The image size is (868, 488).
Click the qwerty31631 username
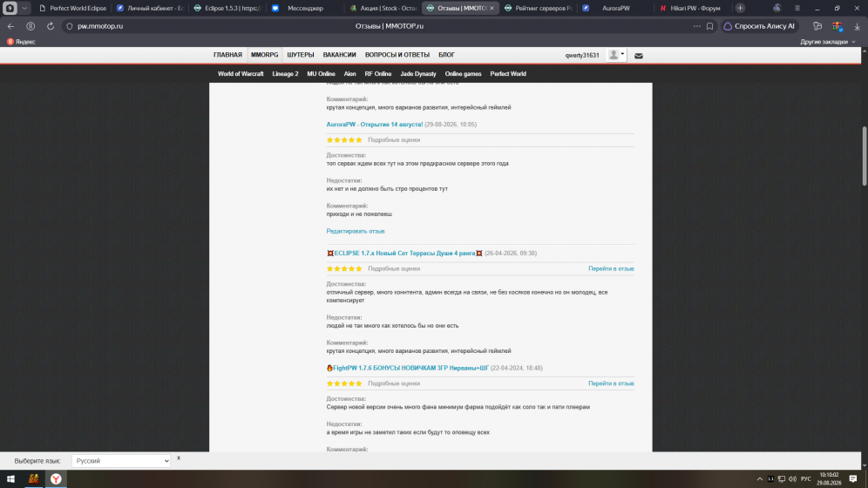pos(582,55)
